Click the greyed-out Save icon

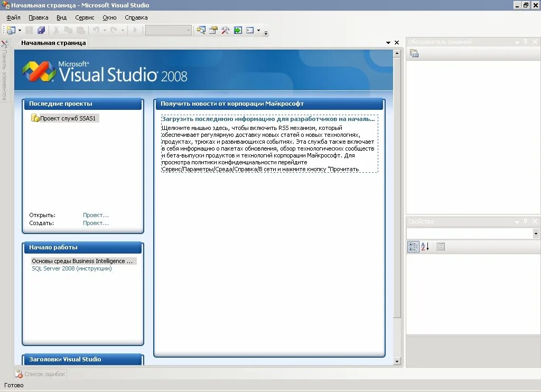pos(30,30)
